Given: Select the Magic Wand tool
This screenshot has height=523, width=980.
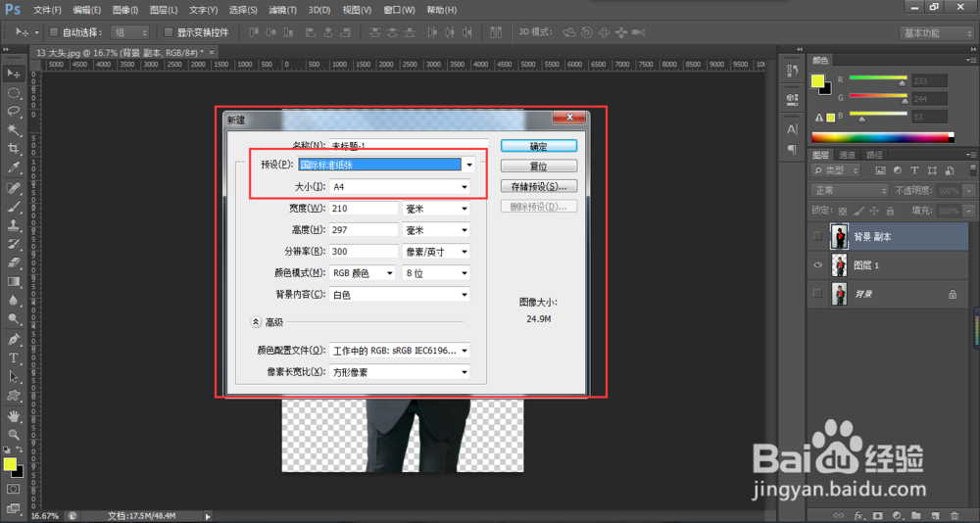Looking at the screenshot, I should pyautogui.click(x=13, y=130).
